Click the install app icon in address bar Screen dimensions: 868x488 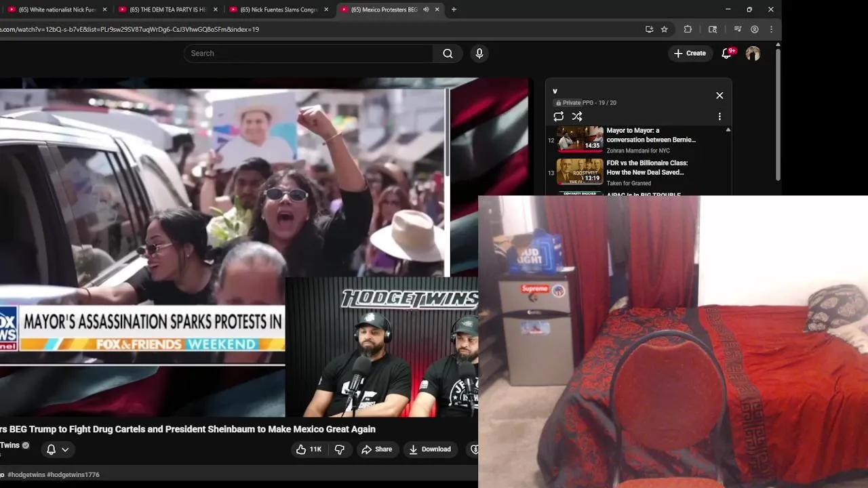(649, 29)
